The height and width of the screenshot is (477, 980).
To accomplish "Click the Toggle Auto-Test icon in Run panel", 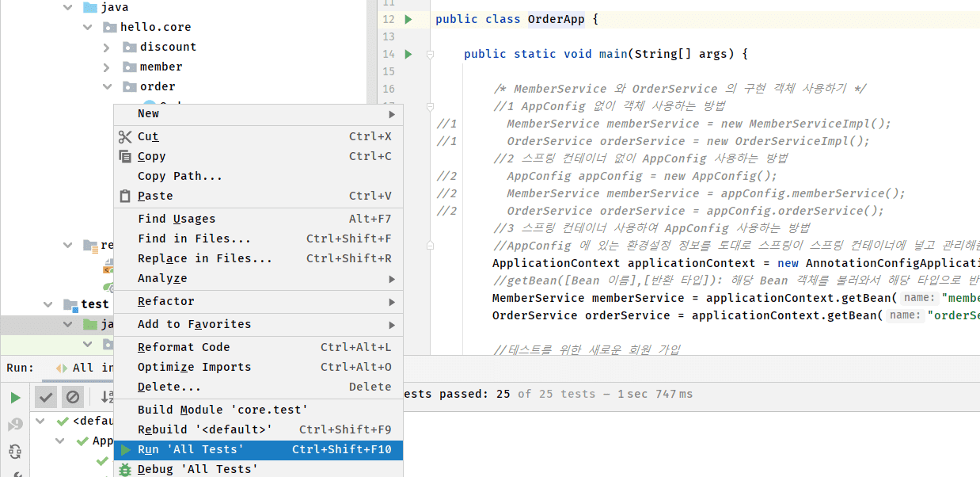I will [15, 452].
